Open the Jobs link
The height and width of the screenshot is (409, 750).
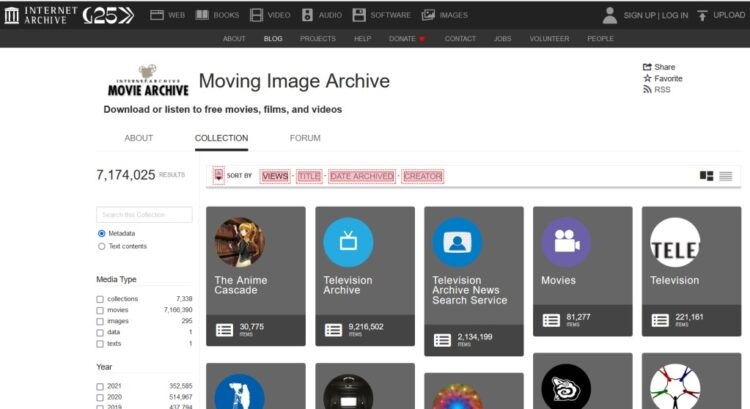coord(503,39)
